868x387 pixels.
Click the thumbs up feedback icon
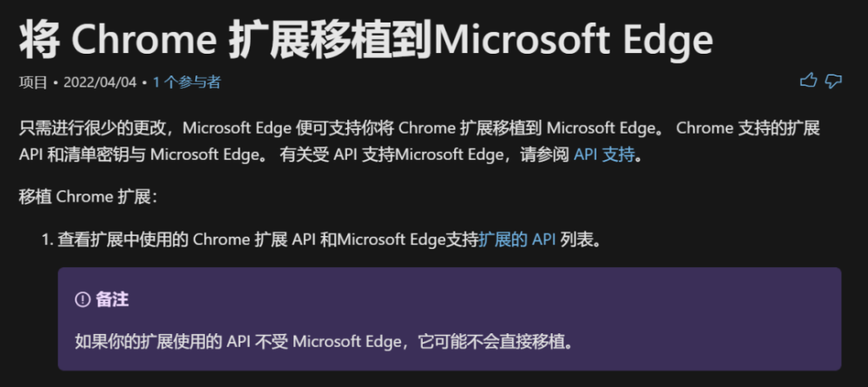[808, 82]
